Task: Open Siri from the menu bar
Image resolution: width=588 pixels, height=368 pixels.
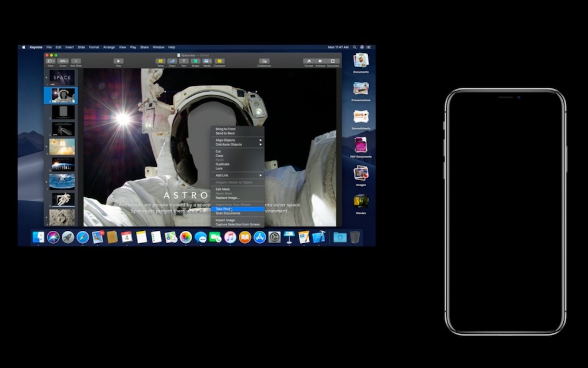Action: pyautogui.click(x=362, y=47)
